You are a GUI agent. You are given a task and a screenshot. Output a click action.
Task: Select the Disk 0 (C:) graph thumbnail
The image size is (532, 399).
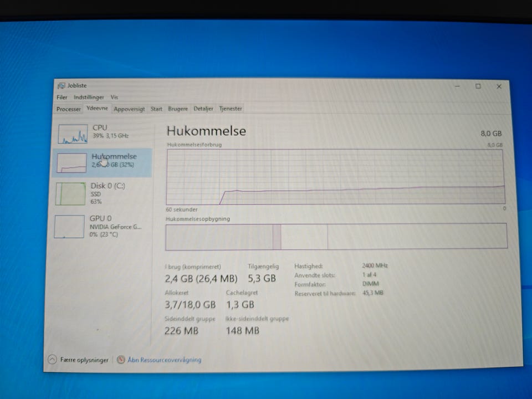[x=70, y=194]
